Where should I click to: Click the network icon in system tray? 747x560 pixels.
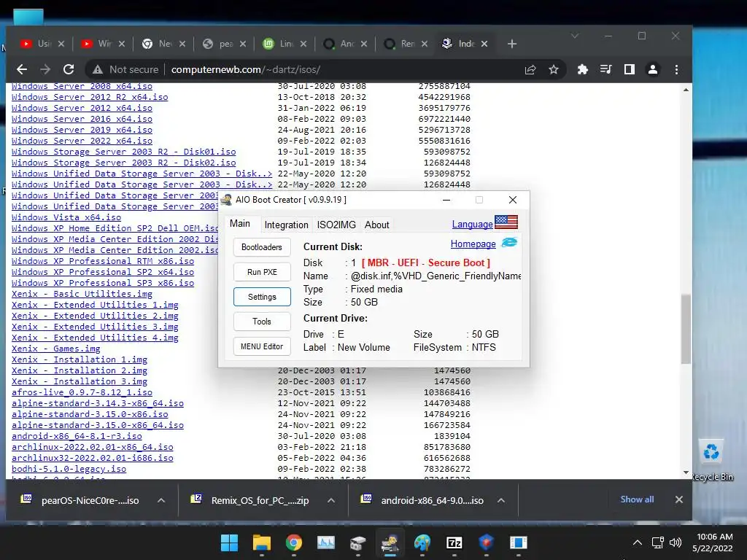658,542
